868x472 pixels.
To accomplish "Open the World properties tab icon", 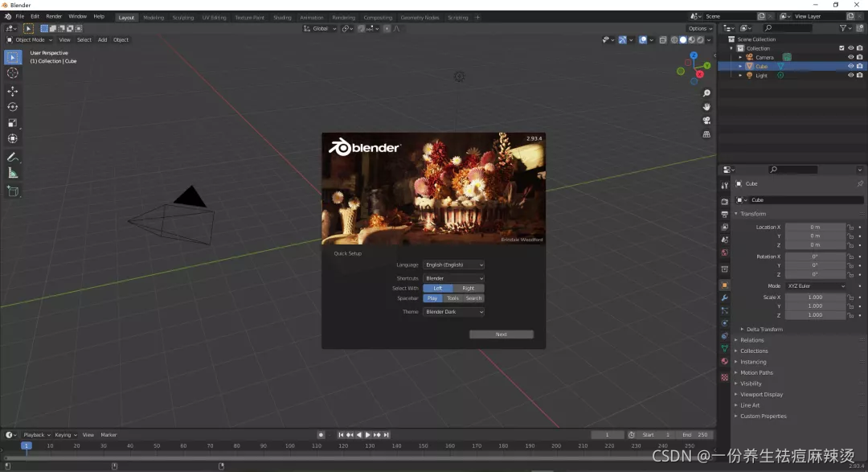I will click(x=725, y=252).
